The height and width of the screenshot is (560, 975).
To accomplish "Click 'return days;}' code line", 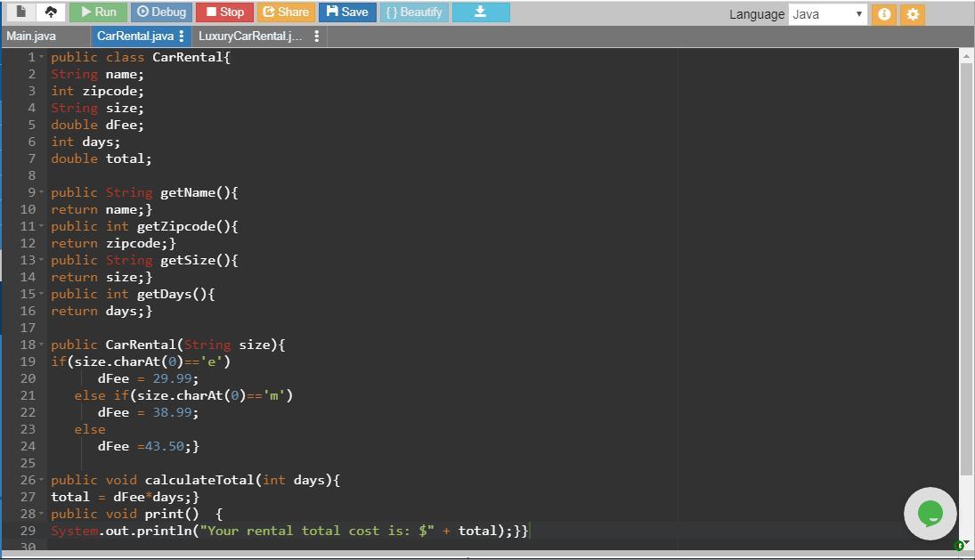I will (102, 312).
